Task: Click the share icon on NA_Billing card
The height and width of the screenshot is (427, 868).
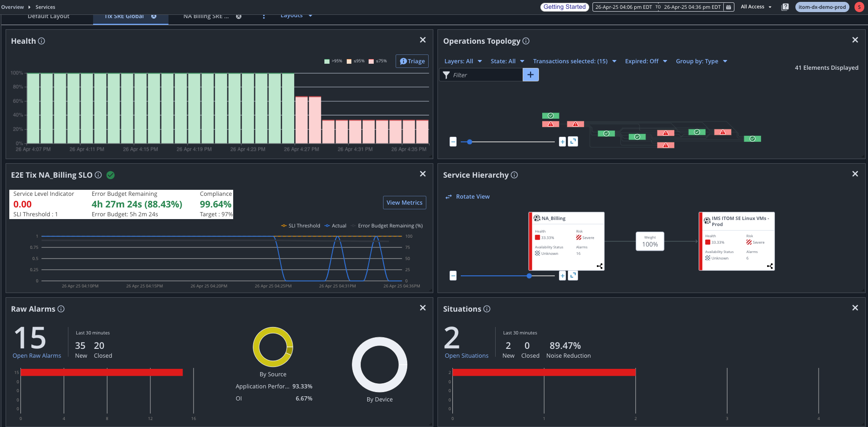Action: (x=599, y=266)
